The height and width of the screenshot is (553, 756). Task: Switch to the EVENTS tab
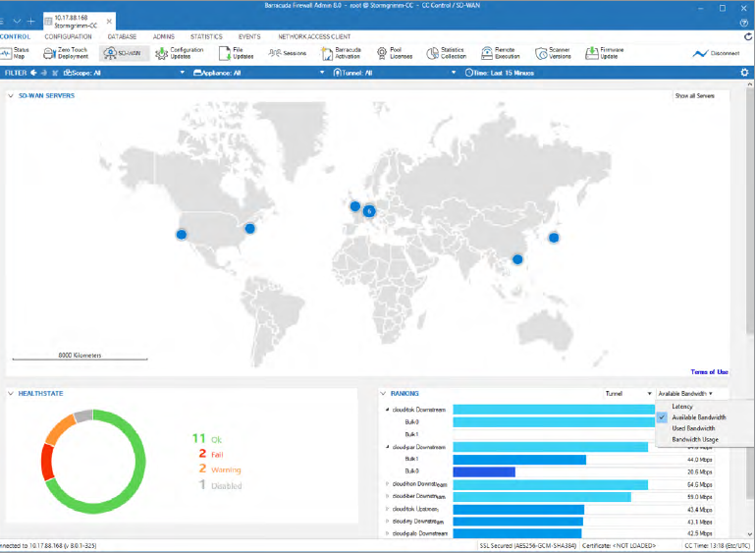coord(249,36)
